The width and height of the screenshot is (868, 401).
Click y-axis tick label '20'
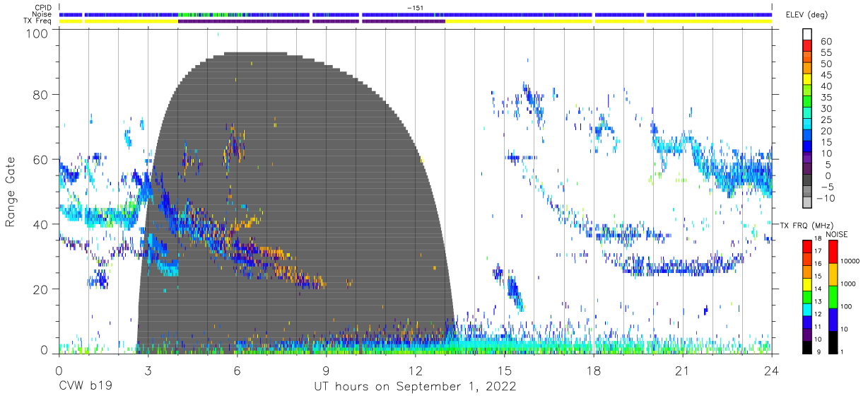tap(41, 289)
